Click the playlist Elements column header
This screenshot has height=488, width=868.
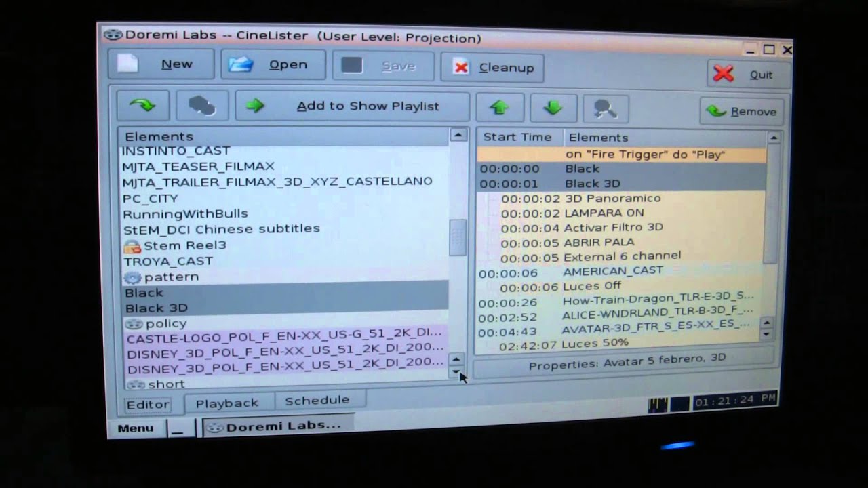[x=665, y=138]
